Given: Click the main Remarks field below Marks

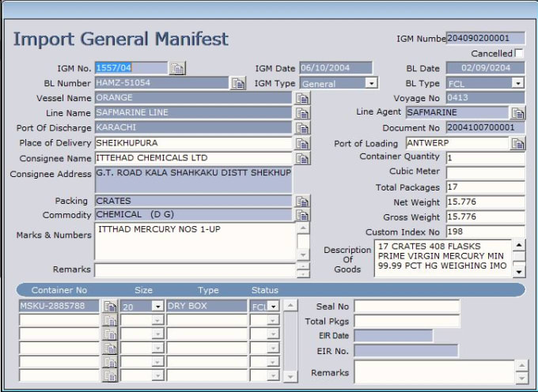Looking at the screenshot, I should [x=195, y=270].
